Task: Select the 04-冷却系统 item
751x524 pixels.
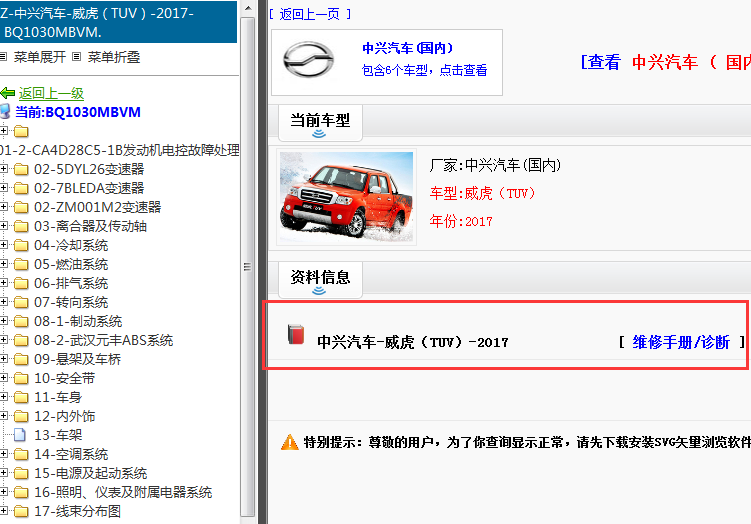Action: click(x=71, y=245)
